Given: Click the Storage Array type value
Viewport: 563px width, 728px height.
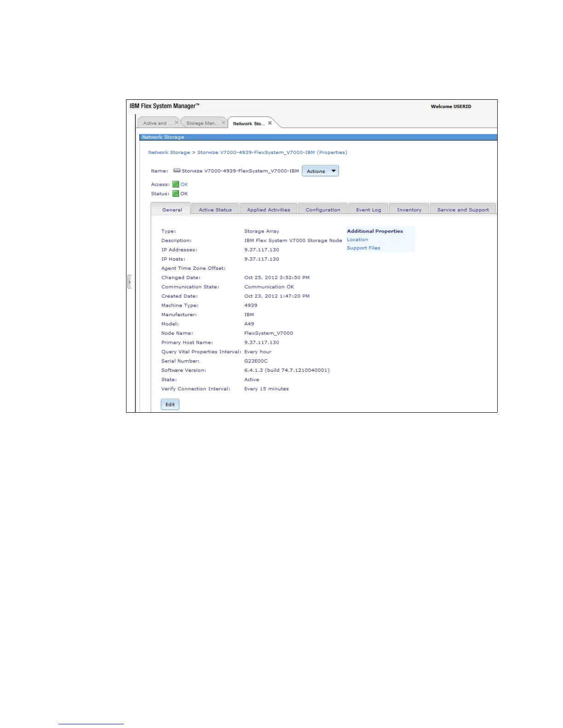Looking at the screenshot, I should (x=262, y=231).
